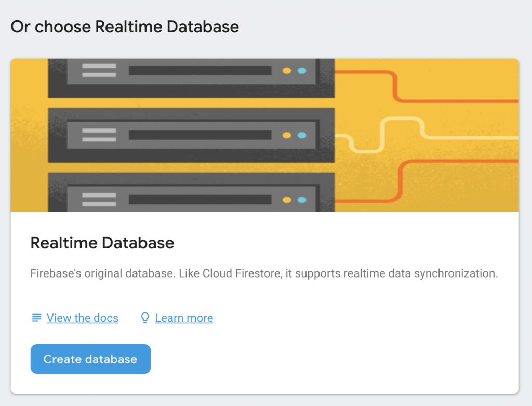Click the yellow indicator light on the middle server
This screenshot has height=406, width=532.
(x=287, y=135)
